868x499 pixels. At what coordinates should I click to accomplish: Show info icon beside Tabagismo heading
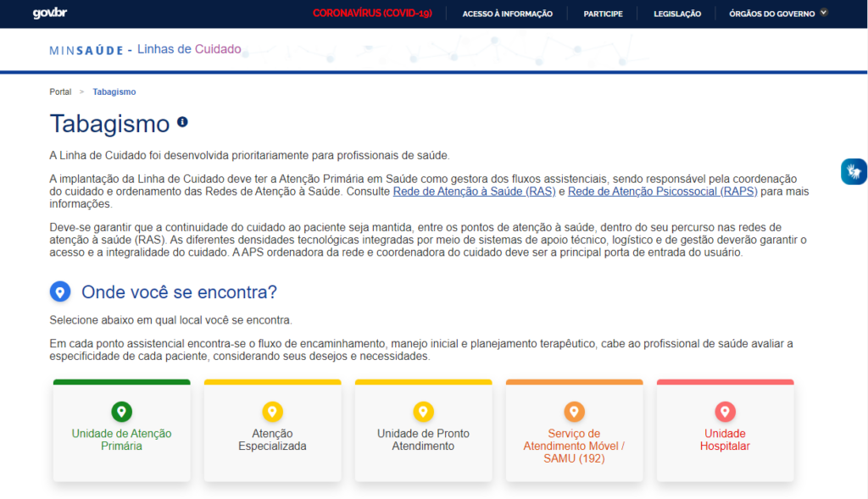182,122
